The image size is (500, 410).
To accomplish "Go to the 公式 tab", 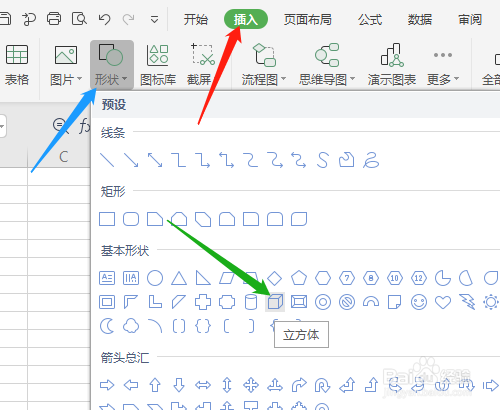I will point(370,20).
